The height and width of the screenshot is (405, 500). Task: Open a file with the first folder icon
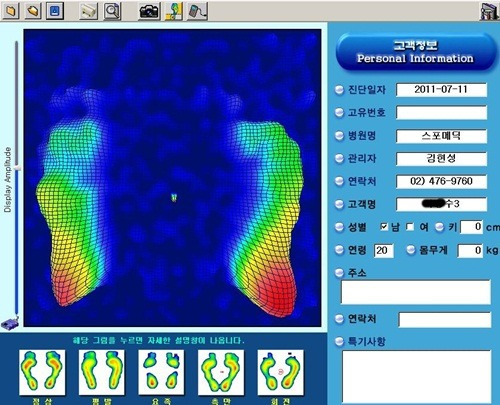(x=11, y=11)
